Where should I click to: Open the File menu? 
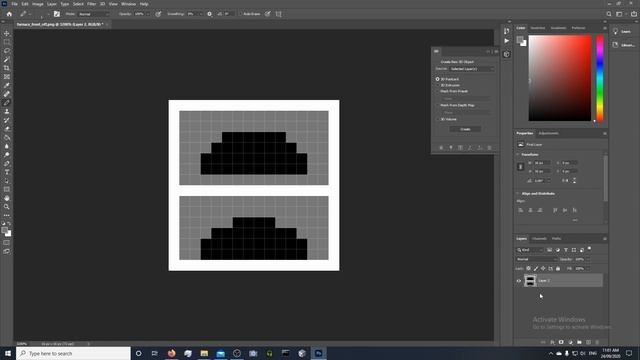click(14, 4)
